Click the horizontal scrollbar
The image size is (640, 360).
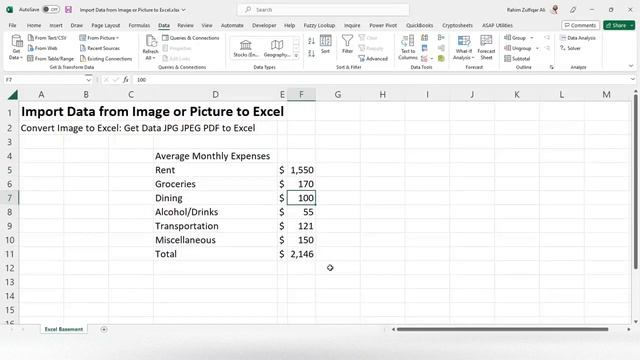(502, 329)
